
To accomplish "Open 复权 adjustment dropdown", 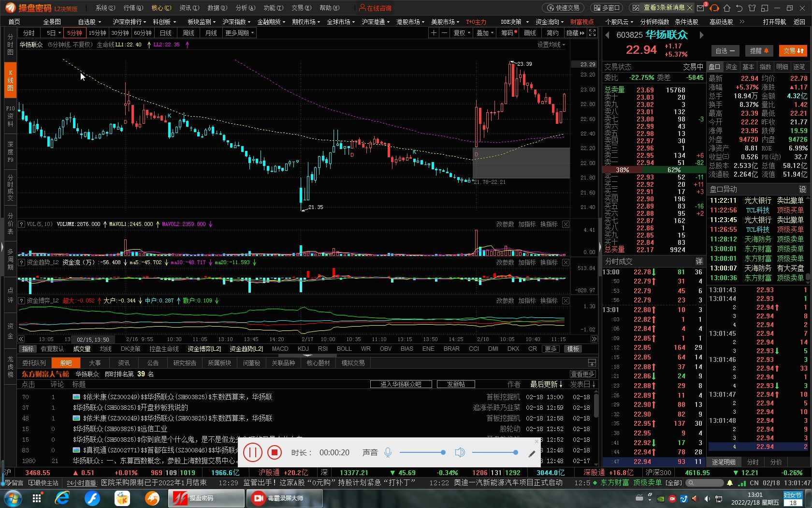I will tap(462, 33).
